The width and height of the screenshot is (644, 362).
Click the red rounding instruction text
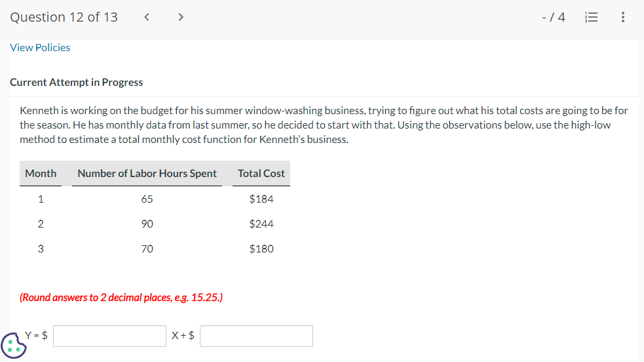121,297
